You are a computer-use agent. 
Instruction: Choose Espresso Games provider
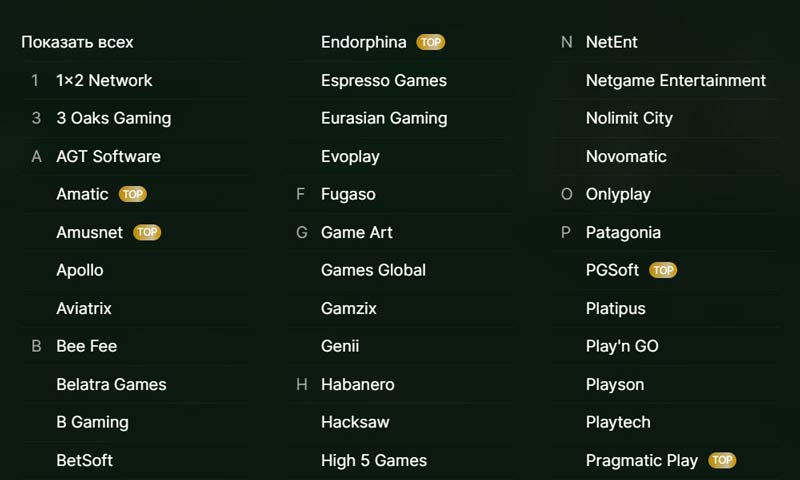(x=383, y=80)
